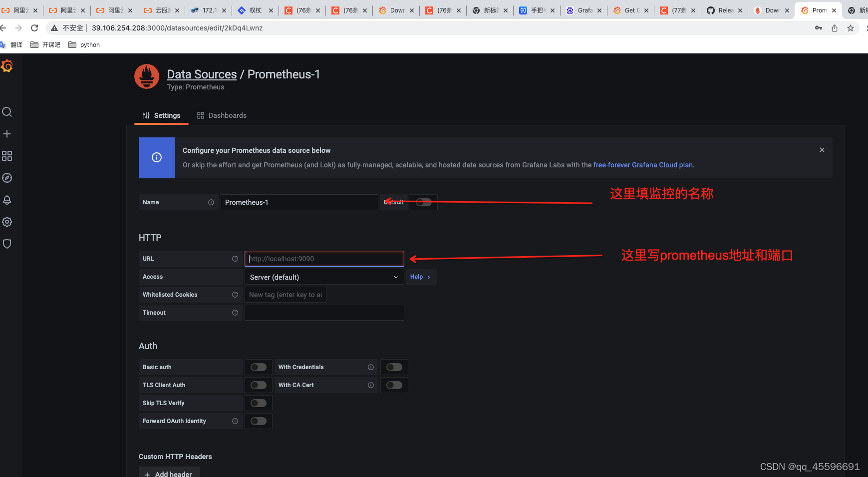The width and height of the screenshot is (868, 477).
Task: Switch to the 172.1 browser tab
Action: tap(209, 10)
